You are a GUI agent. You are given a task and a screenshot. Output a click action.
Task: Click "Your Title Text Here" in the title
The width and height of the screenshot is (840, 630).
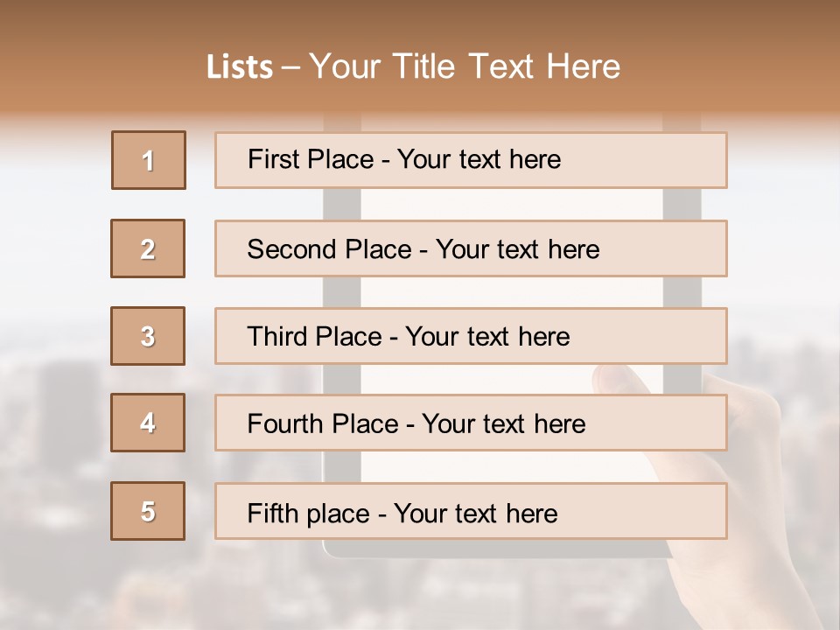point(465,67)
